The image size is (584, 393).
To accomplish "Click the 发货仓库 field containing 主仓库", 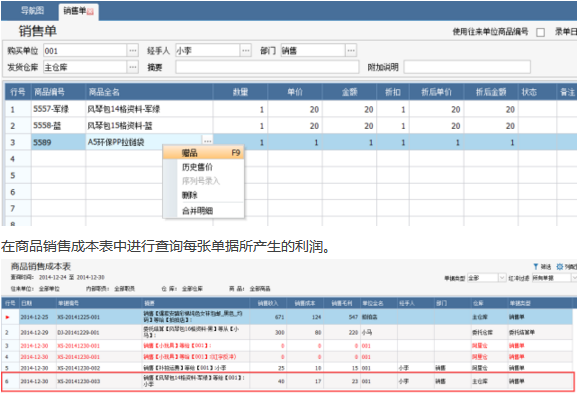I will pos(85,67).
